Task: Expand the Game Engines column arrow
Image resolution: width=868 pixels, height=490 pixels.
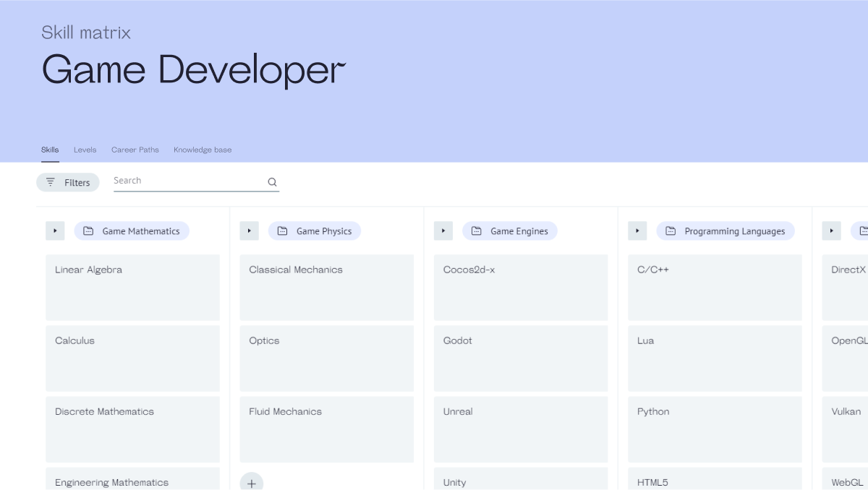Action: [443, 231]
